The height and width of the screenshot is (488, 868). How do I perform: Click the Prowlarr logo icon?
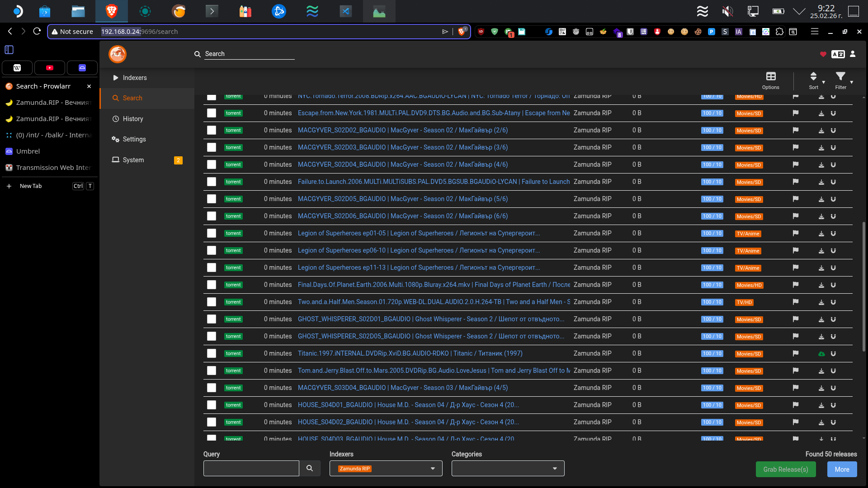click(118, 54)
